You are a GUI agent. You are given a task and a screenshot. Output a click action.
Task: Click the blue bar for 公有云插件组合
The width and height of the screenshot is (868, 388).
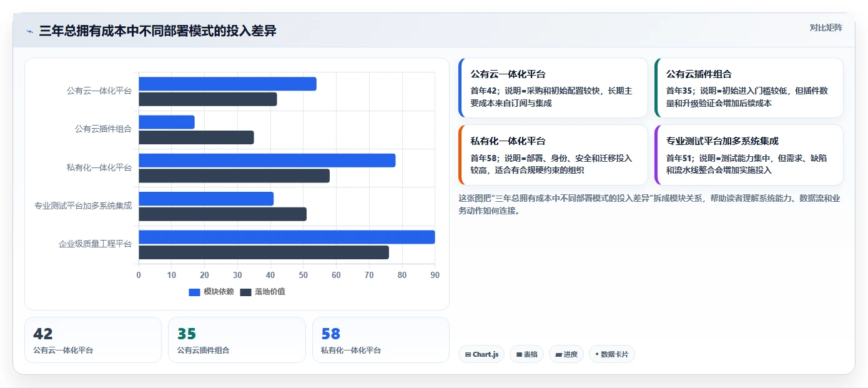click(x=167, y=122)
